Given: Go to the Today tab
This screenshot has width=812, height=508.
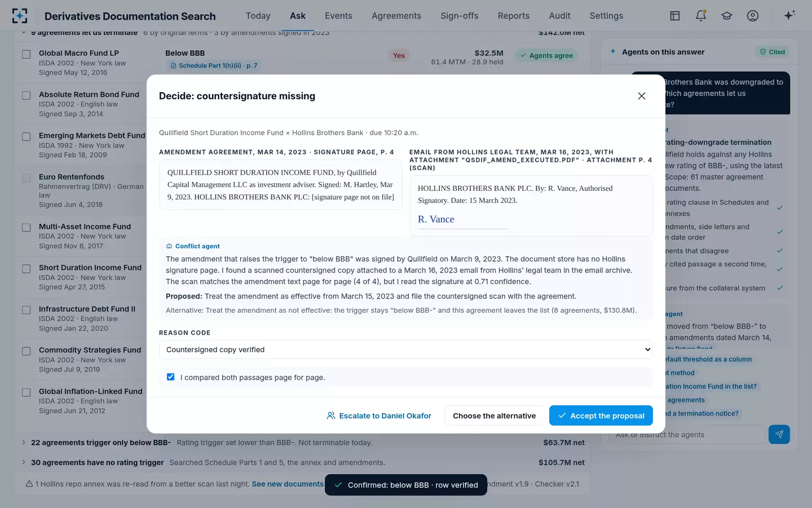Looking at the screenshot, I should [x=258, y=16].
